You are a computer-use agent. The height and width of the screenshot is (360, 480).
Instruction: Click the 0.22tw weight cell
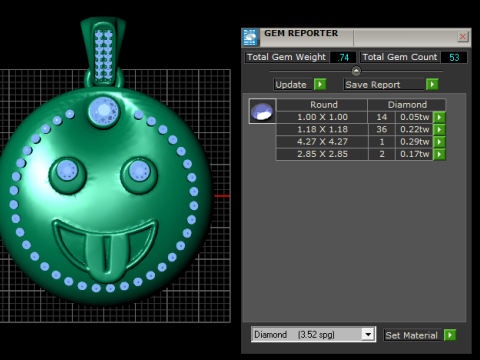point(414,130)
